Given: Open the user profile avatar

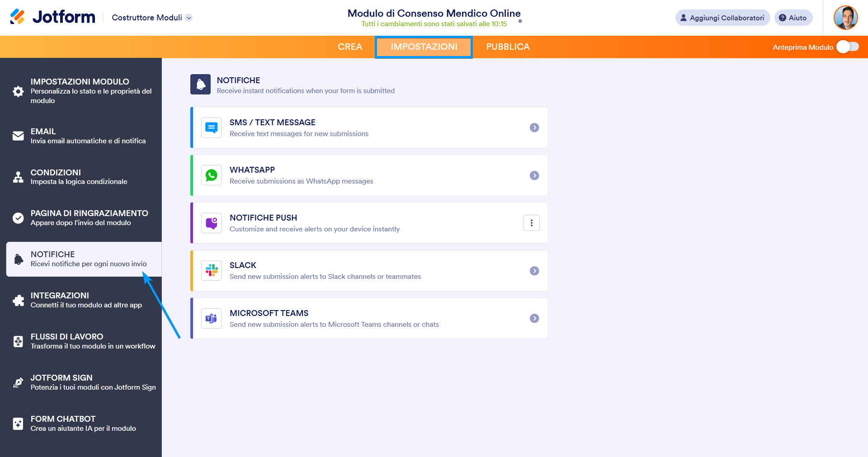Looking at the screenshot, I should 845,18.
